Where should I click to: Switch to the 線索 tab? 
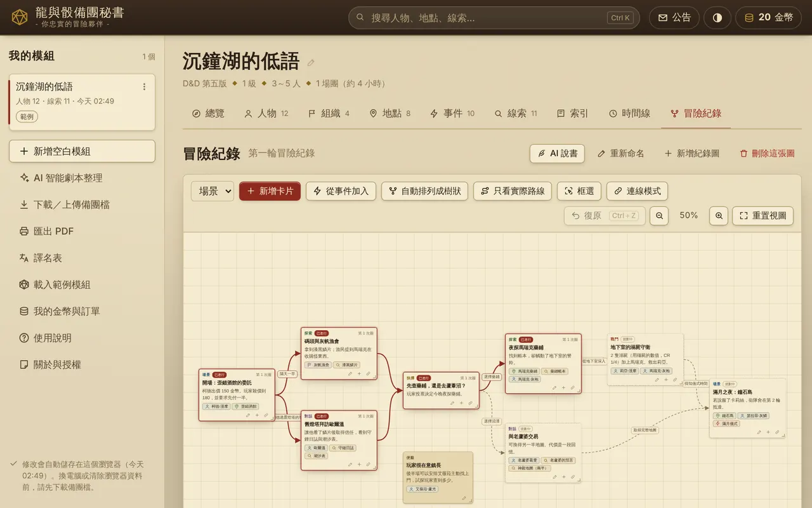[516, 114]
